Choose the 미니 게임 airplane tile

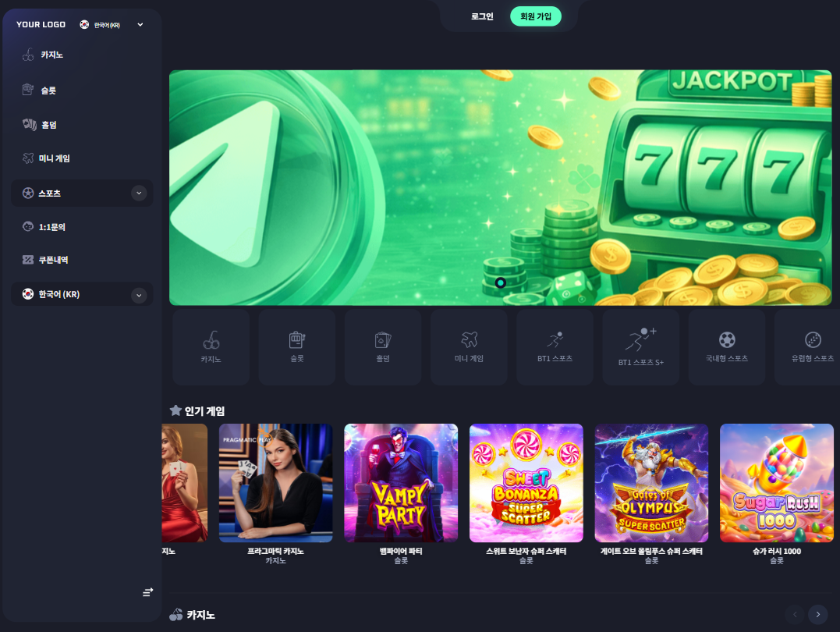tap(469, 347)
